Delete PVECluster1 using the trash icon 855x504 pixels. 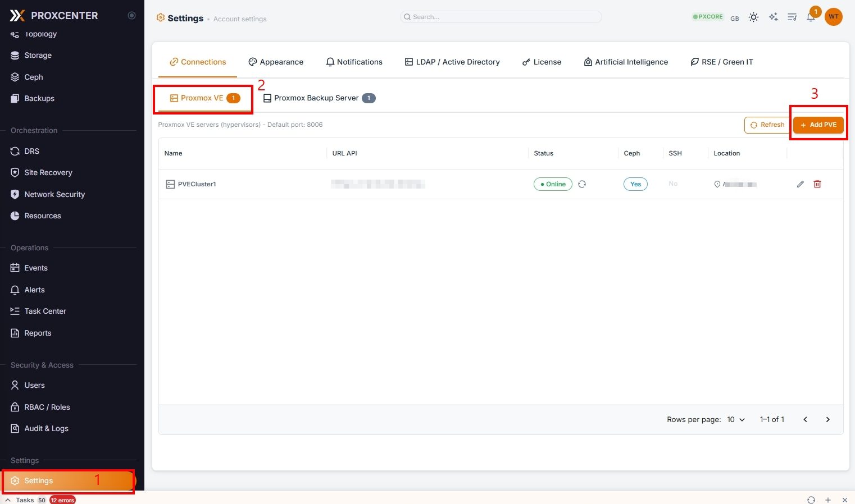(x=817, y=184)
